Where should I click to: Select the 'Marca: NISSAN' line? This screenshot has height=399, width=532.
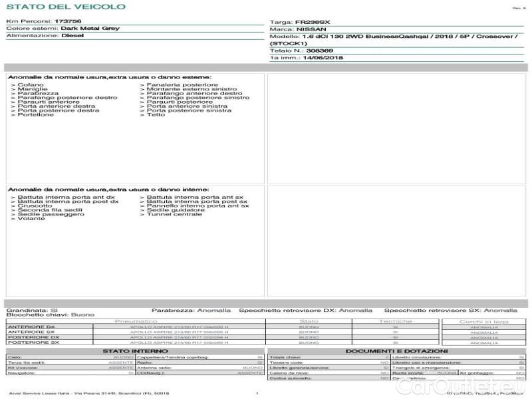coord(297,29)
